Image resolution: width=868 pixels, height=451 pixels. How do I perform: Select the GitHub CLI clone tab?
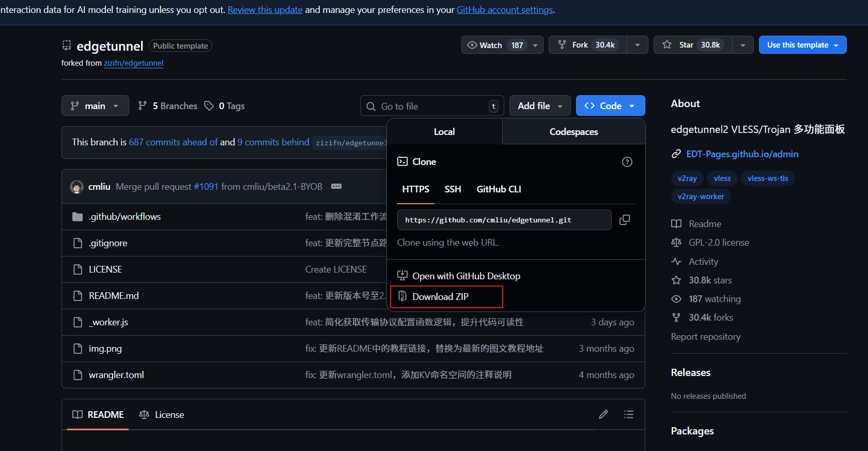tap(499, 189)
